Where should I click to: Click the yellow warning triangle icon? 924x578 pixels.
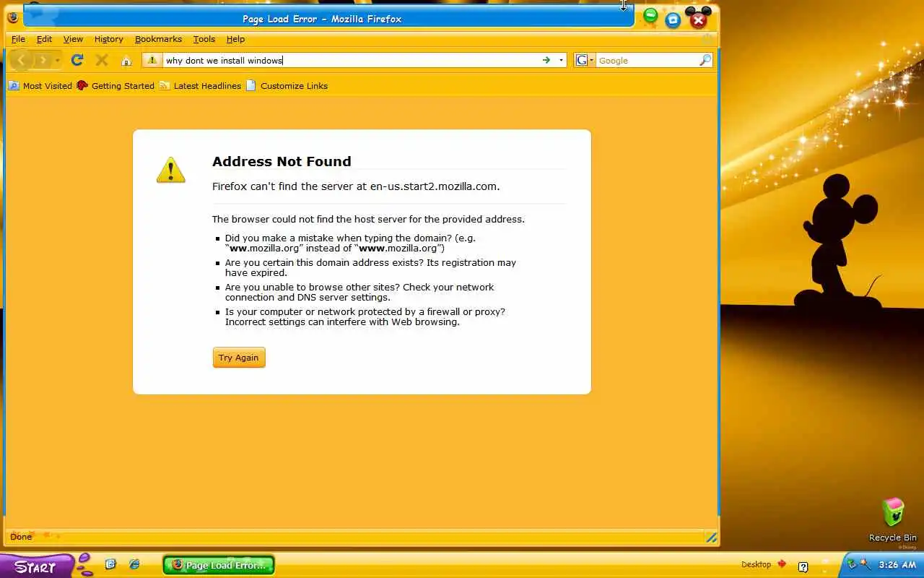pos(171,171)
